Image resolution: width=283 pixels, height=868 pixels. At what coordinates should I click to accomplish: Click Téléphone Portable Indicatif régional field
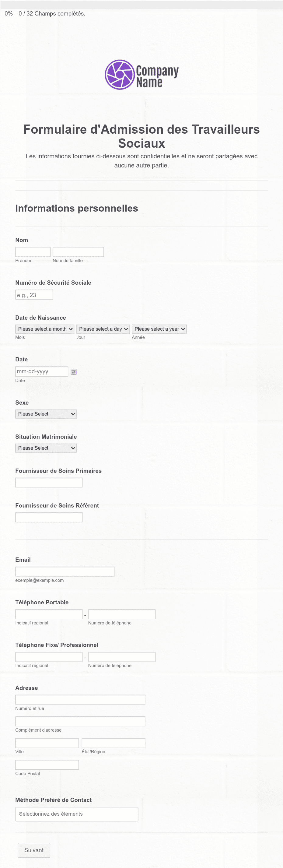[x=49, y=614]
